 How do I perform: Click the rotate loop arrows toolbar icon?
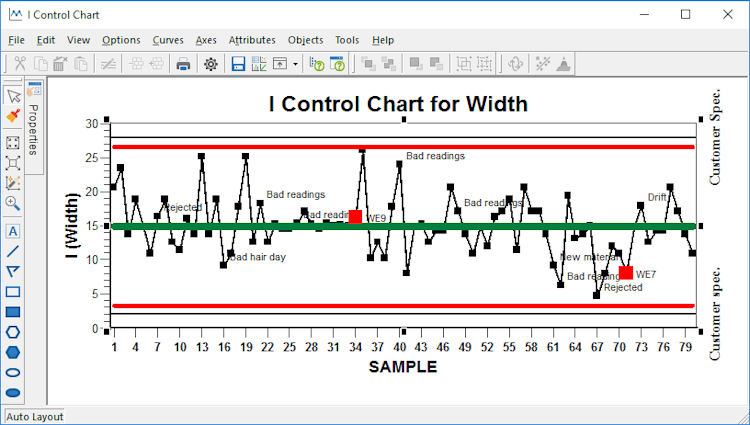coord(515,64)
